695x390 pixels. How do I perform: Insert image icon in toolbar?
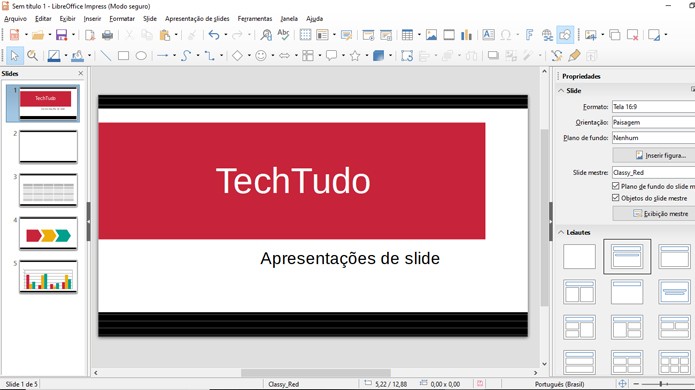[431, 35]
